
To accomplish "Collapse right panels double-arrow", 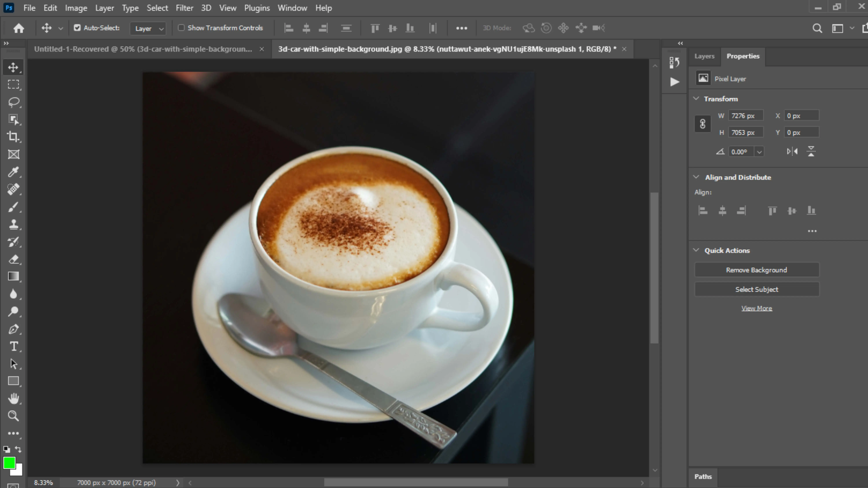I will coord(680,43).
